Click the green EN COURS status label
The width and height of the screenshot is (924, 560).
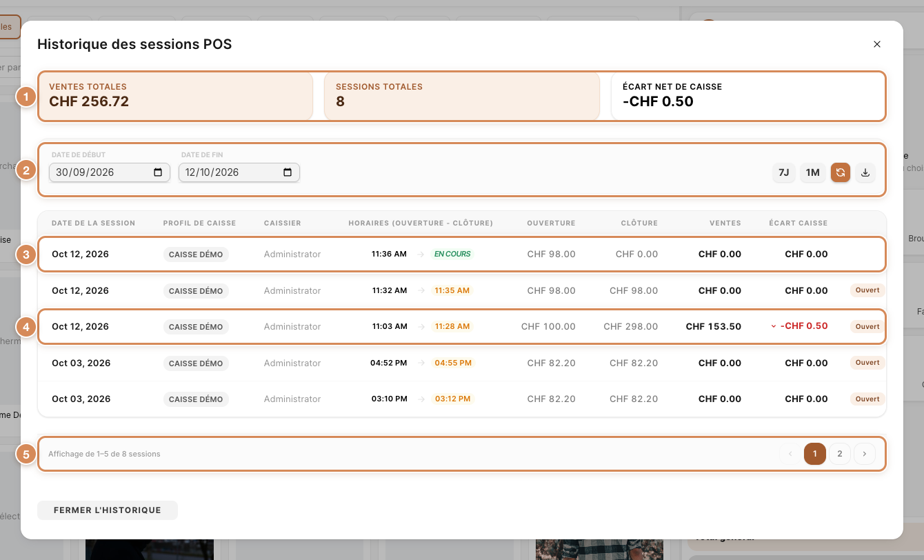pos(452,254)
